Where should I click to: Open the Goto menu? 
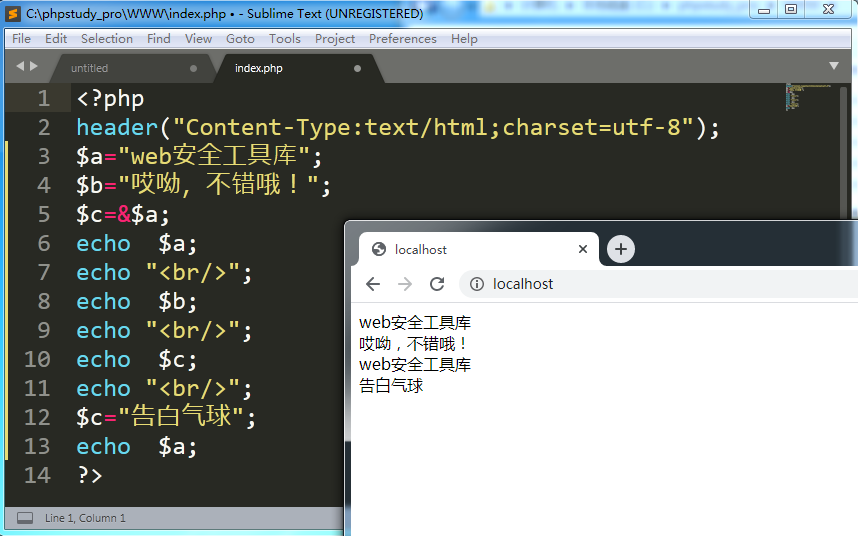click(x=240, y=39)
